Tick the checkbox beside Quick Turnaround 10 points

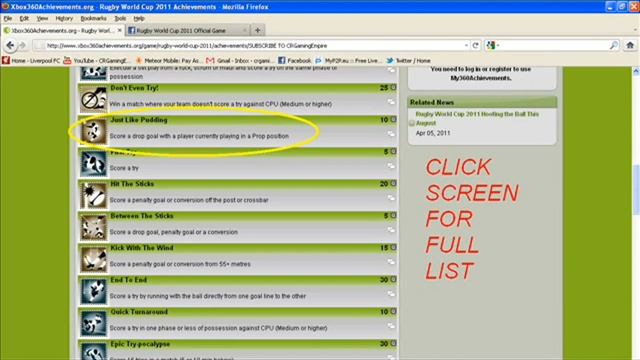(393, 311)
